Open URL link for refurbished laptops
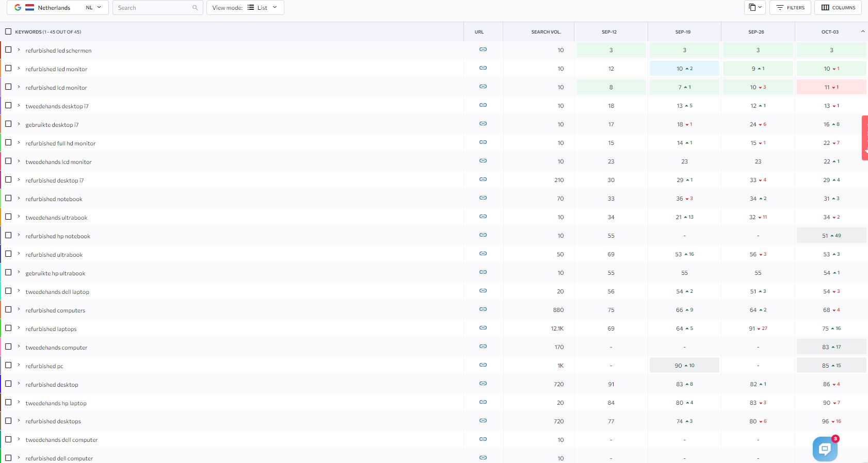The height and width of the screenshot is (463, 868). (x=483, y=328)
